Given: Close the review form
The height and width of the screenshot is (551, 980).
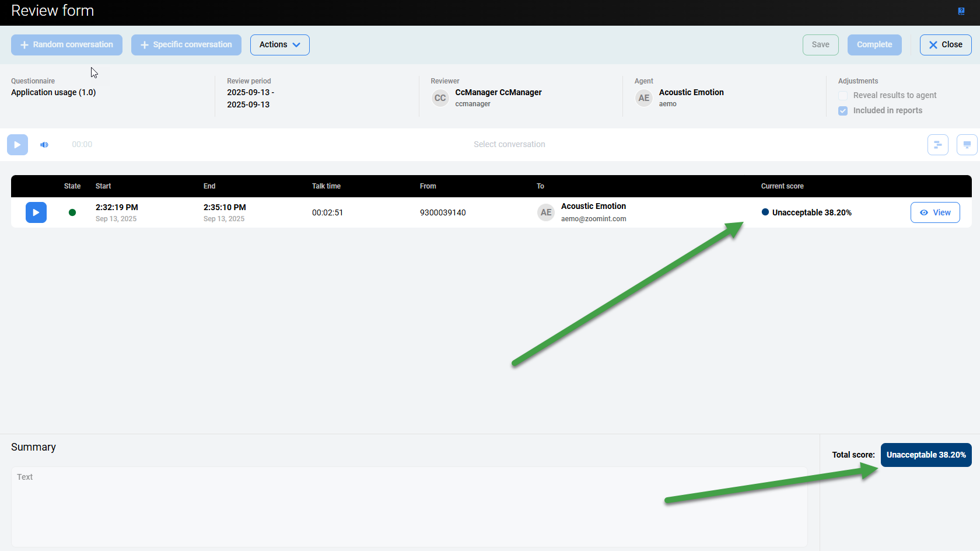Looking at the screenshot, I should pos(945,45).
